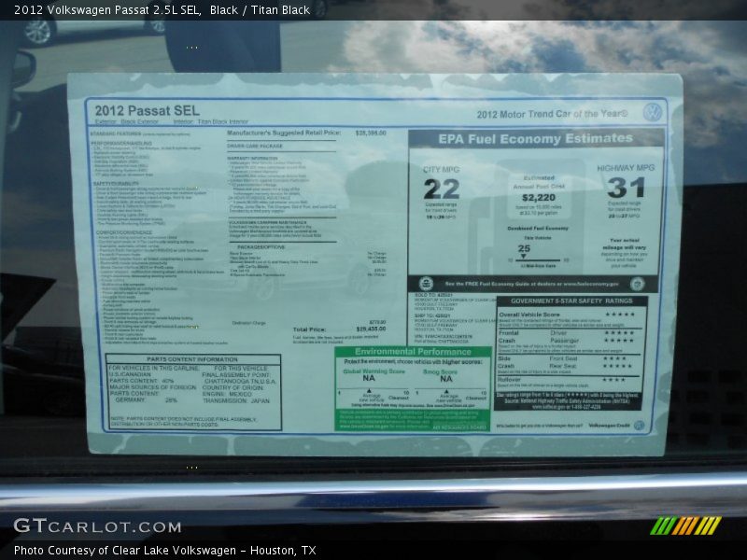
Task: Click the fueleconomy.gov guide banner
Action: [531, 283]
